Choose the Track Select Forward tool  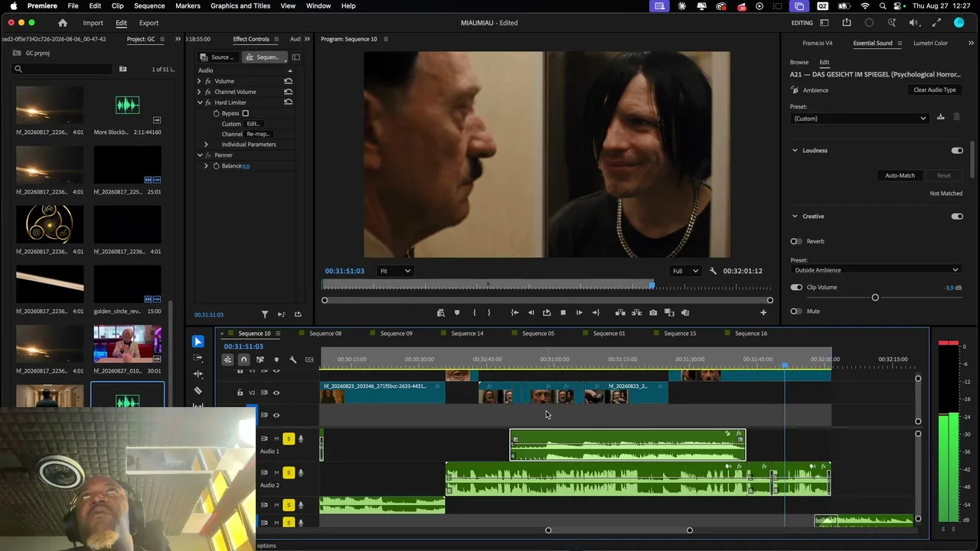click(198, 357)
